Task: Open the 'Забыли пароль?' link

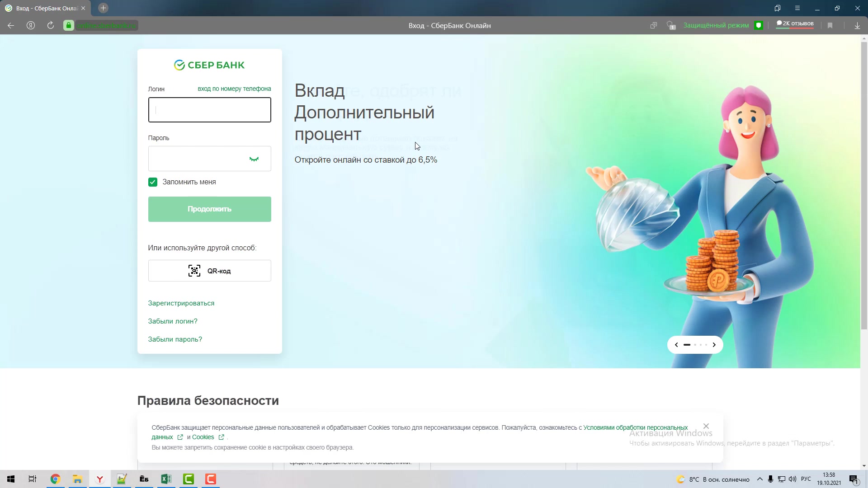Action: (175, 339)
